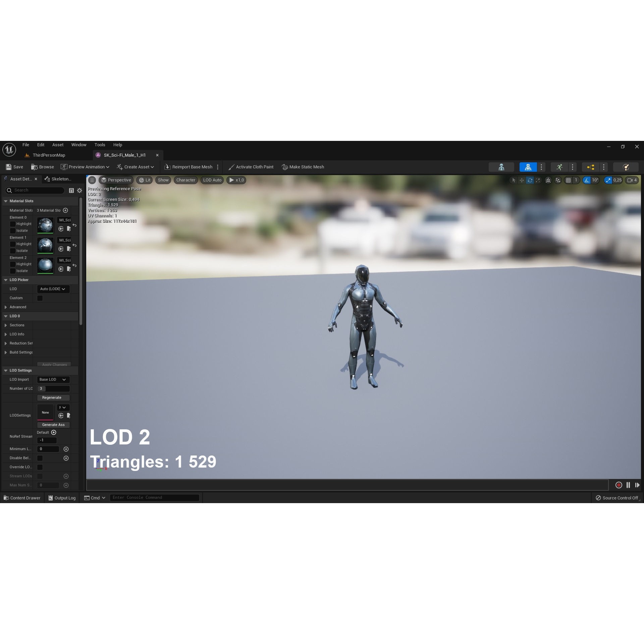Enable Isolate for Element 0
The width and height of the screenshot is (644, 644).
tap(13, 231)
